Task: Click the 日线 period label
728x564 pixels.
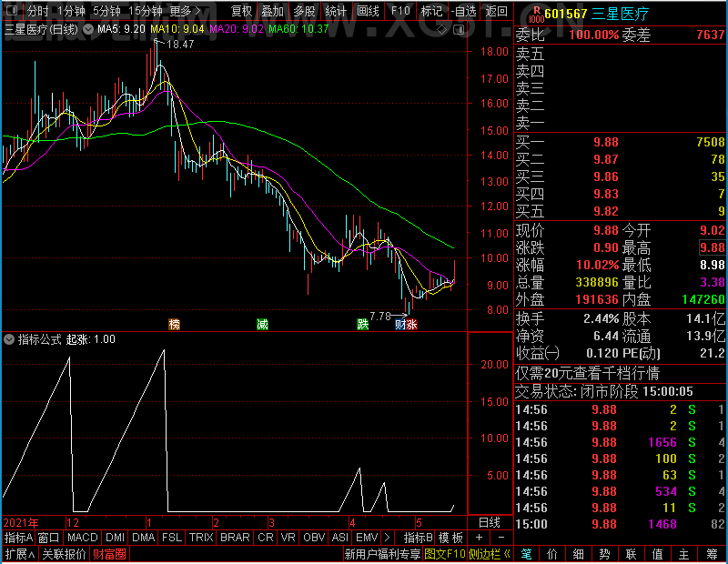Action: coord(490,523)
